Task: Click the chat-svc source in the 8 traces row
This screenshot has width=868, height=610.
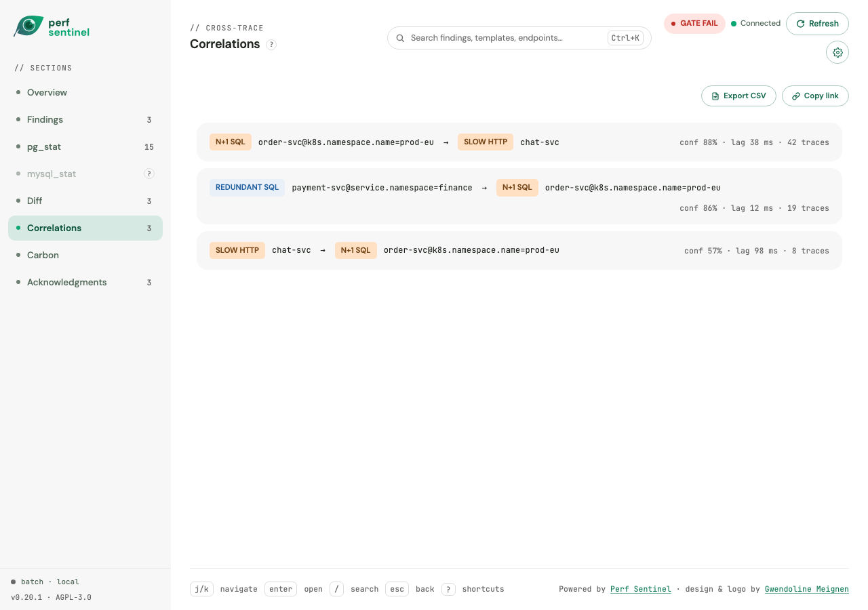Action: pyautogui.click(x=292, y=250)
